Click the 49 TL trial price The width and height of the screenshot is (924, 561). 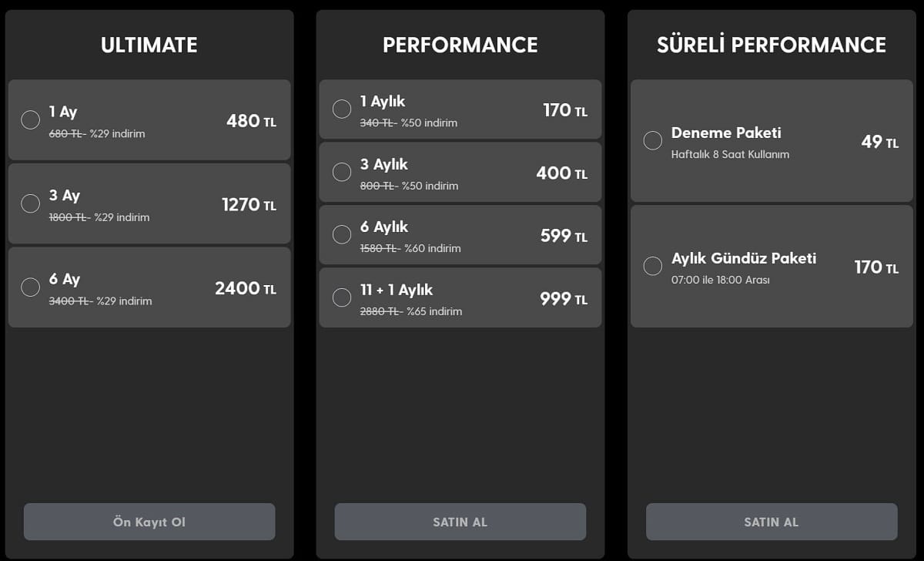(879, 142)
